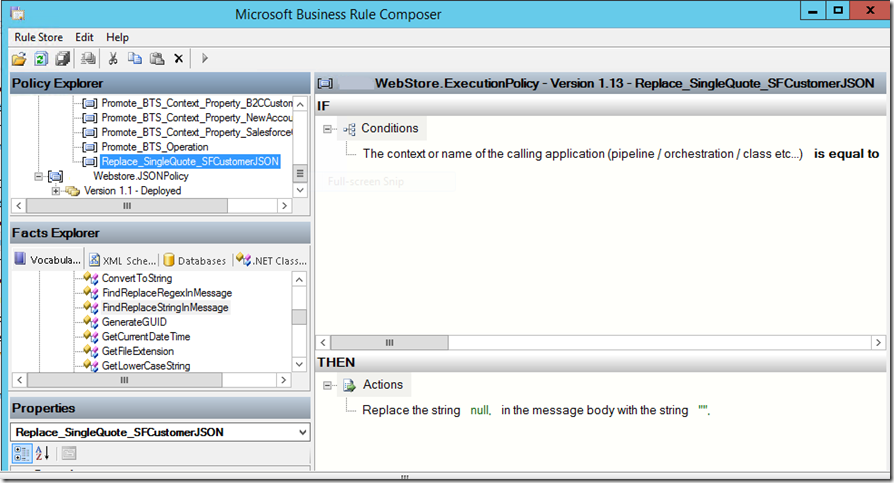
Task: Click the Paste toolbar icon
Action: (157, 58)
